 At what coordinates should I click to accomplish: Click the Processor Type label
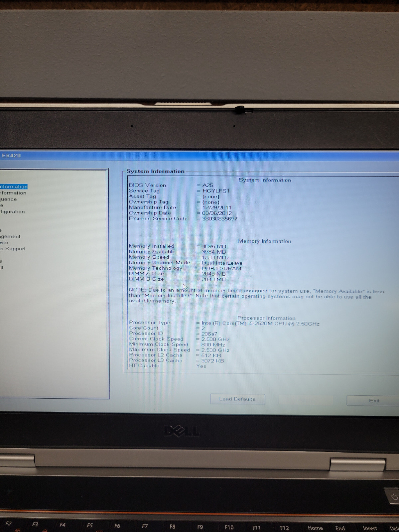[150, 323]
